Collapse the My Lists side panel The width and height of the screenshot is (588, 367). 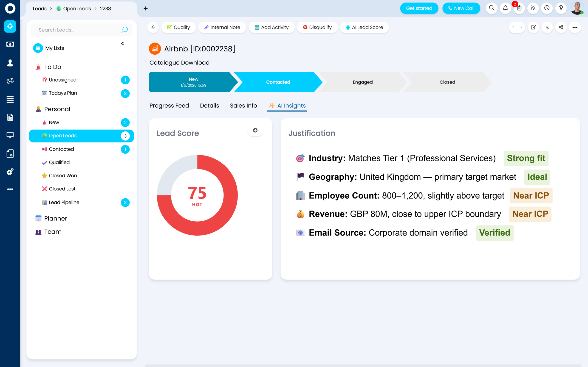pyautogui.click(x=123, y=44)
